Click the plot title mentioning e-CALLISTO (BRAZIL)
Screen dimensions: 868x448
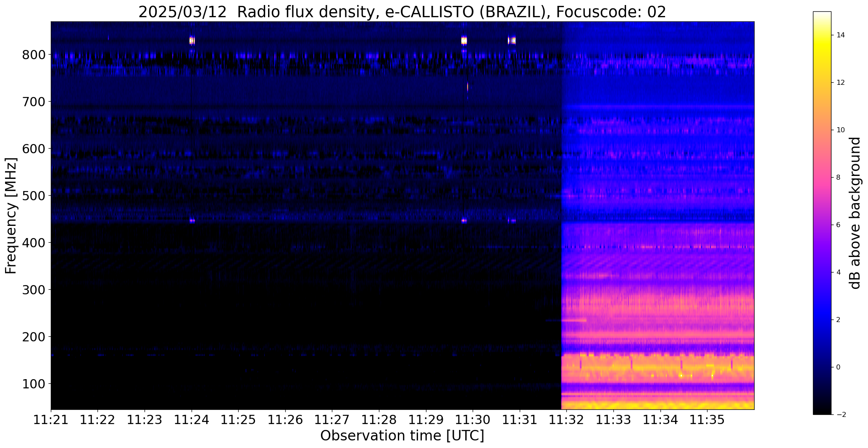[x=402, y=12]
